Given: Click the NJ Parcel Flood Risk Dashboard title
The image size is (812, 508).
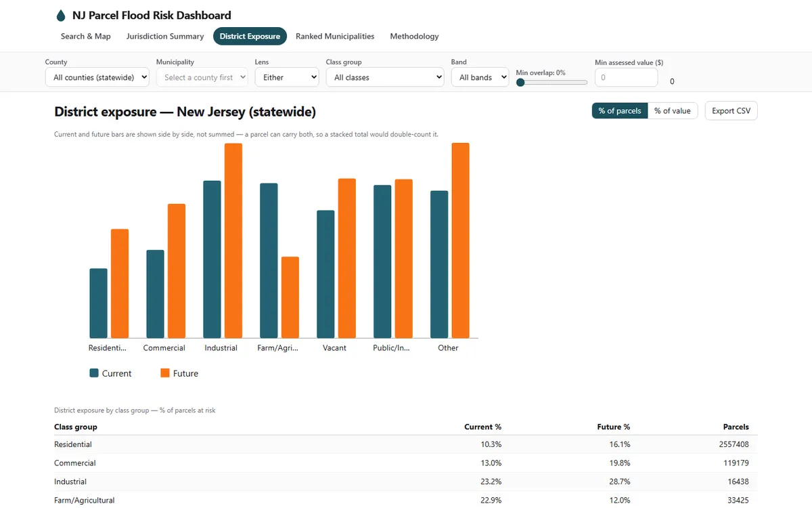Looking at the screenshot, I should pos(152,15).
